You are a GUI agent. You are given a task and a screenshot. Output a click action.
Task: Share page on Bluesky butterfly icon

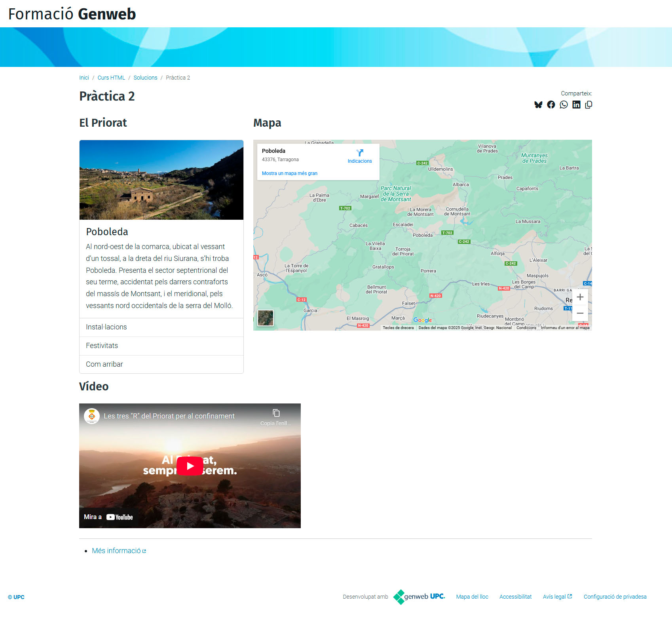(x=538, y=105)
